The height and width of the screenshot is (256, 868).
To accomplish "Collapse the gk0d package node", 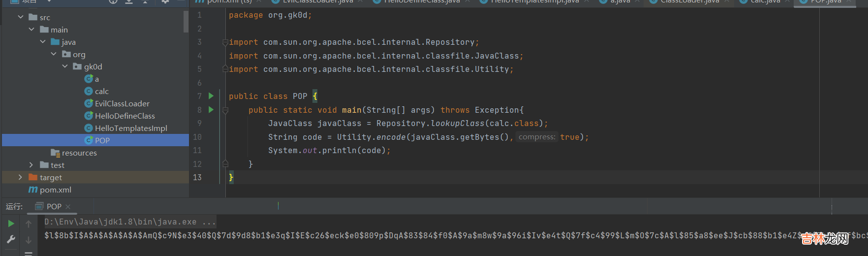I will coord(65,66).
